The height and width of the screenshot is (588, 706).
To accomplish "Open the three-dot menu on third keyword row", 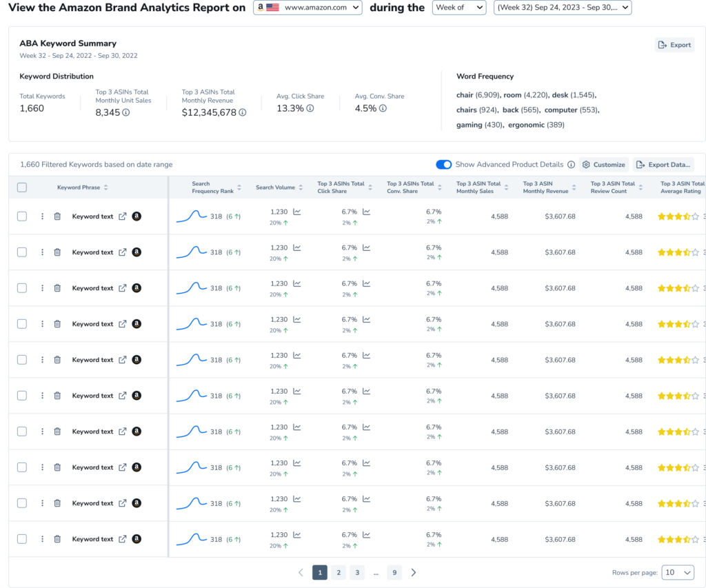I will click(x=42, y=288).
